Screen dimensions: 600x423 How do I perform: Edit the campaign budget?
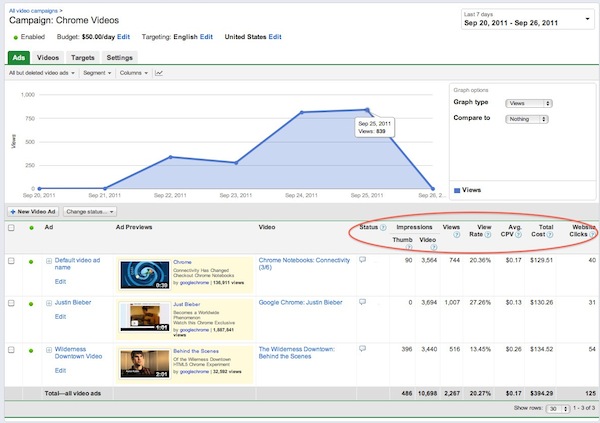pyautogui.click(x=124, y=37)
